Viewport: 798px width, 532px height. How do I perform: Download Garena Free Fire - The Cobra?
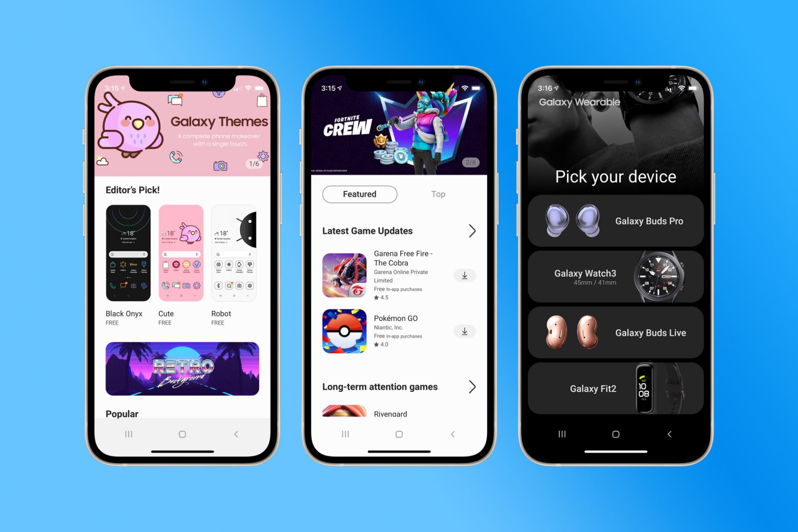(x=465, y=274)
